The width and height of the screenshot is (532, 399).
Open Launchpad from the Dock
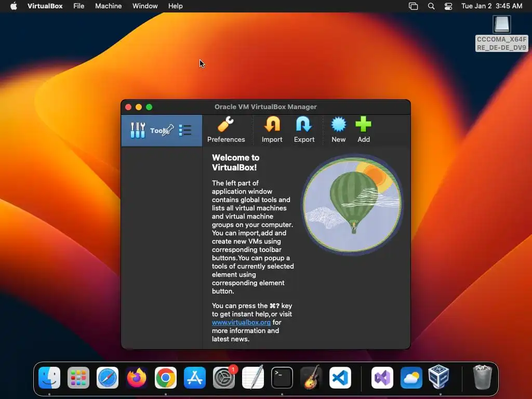point(78,378)
